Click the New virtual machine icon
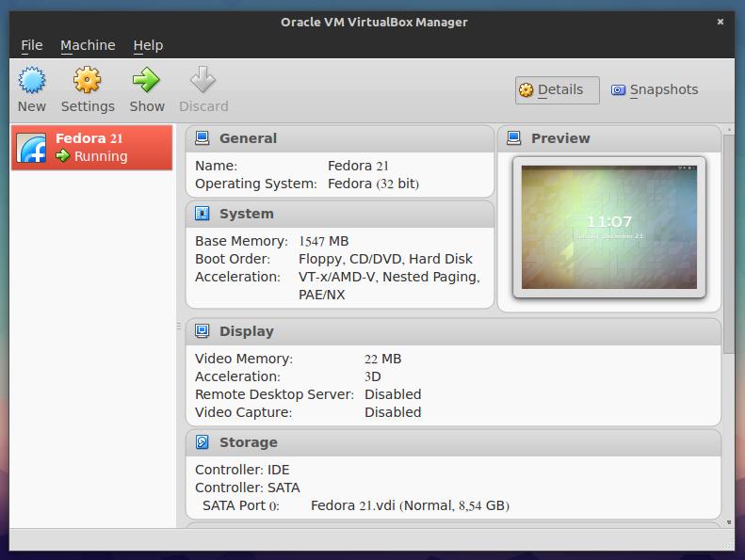 (31, 80)
